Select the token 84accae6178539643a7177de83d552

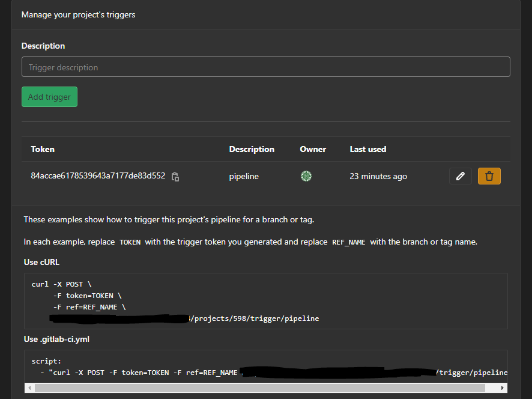[98, 175]
